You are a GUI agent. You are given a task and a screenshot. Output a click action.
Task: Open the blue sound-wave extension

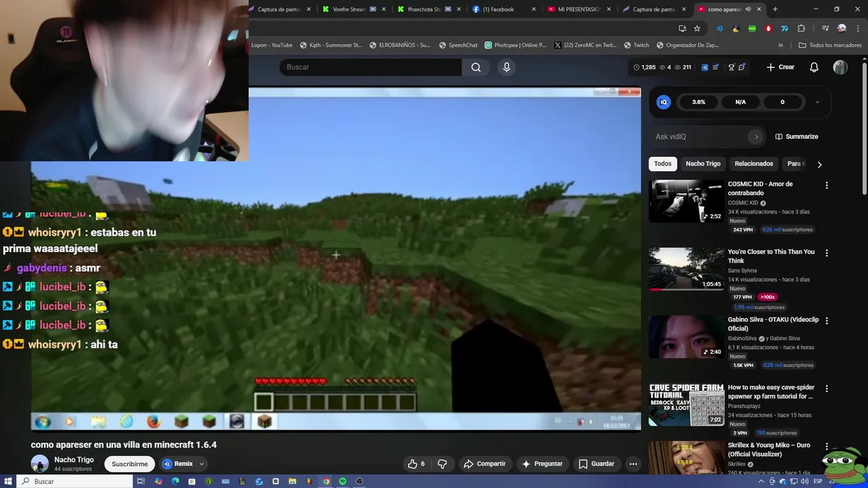(x=719, y=28)
